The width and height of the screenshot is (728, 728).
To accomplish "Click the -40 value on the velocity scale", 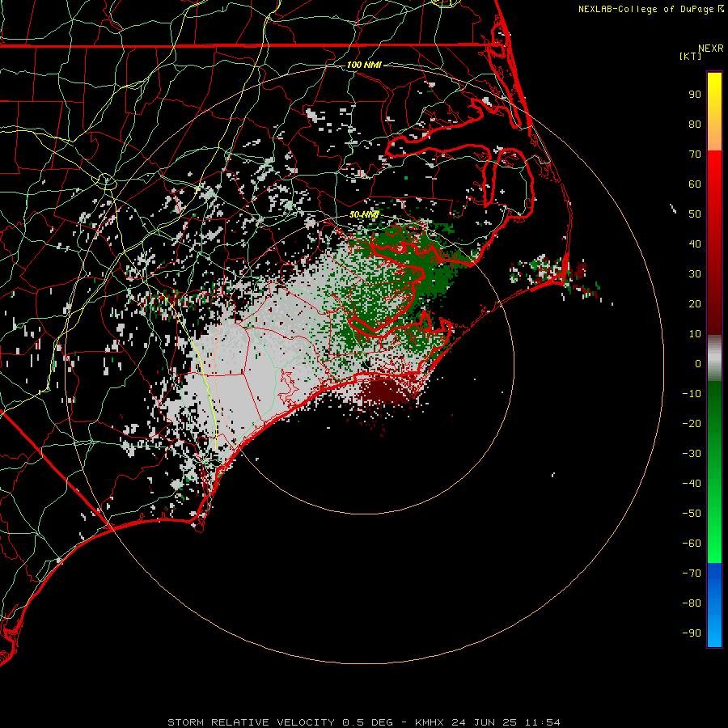I will point(692,484).
